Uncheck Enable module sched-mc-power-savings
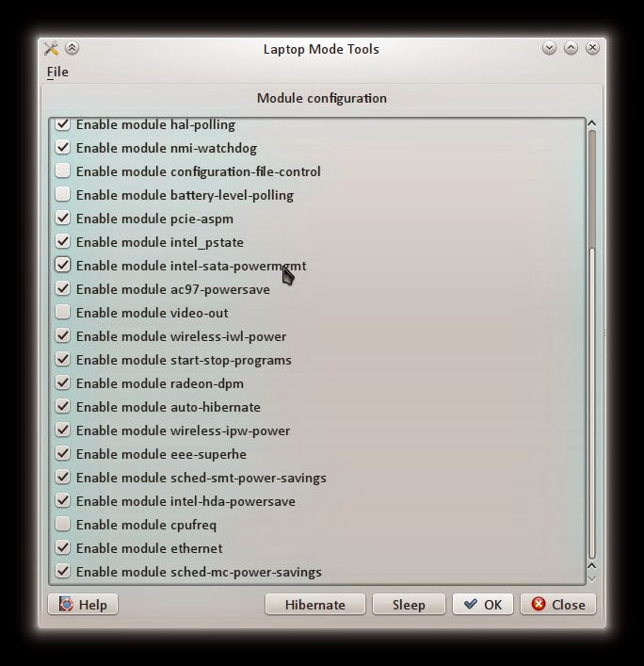The width and height of the screenshot is (644, 666). click(x=63, y=571)
